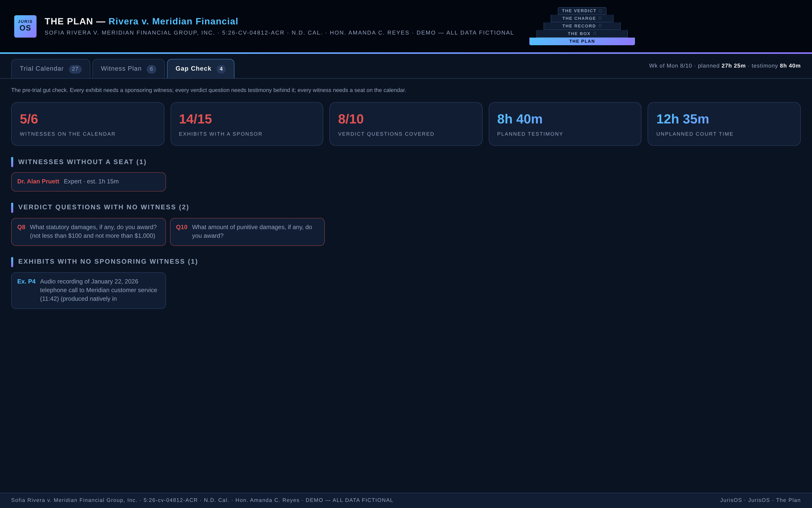Image resolution: width=812 pixels, height=508 pixels.
Task: Open the Ex. P4 audio recording card
Action: [x=88, y=291]
